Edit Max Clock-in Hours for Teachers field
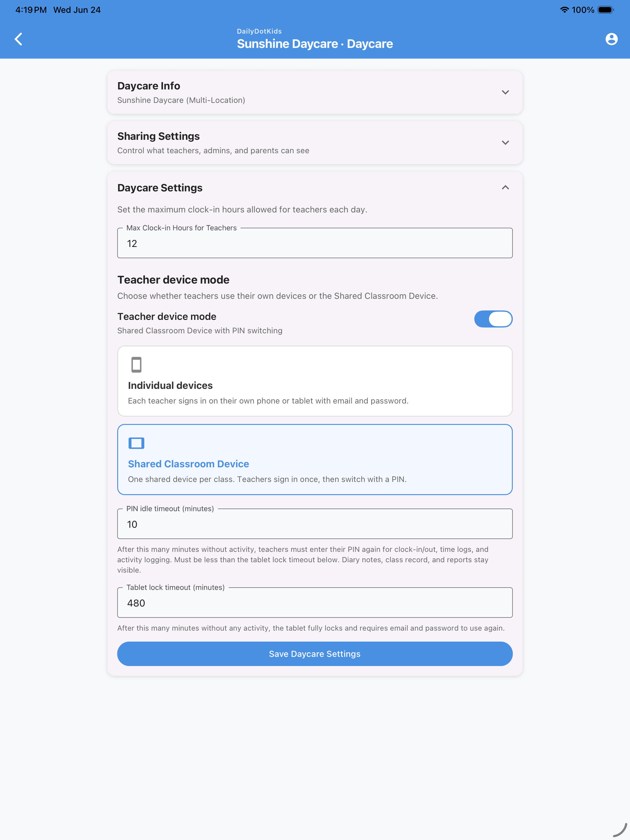 click(x=315, y=243)
